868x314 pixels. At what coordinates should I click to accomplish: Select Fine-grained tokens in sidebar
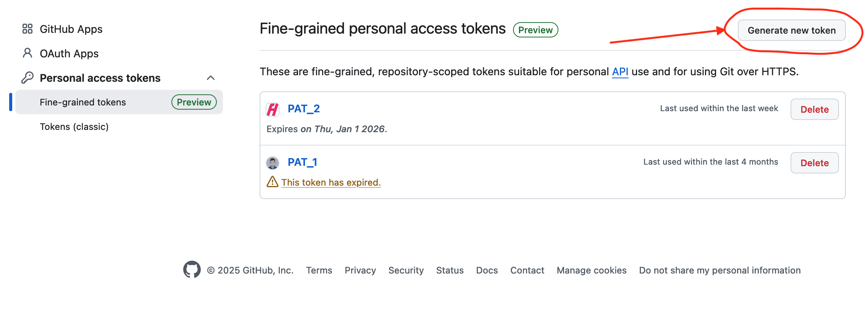tap(83, 102)
